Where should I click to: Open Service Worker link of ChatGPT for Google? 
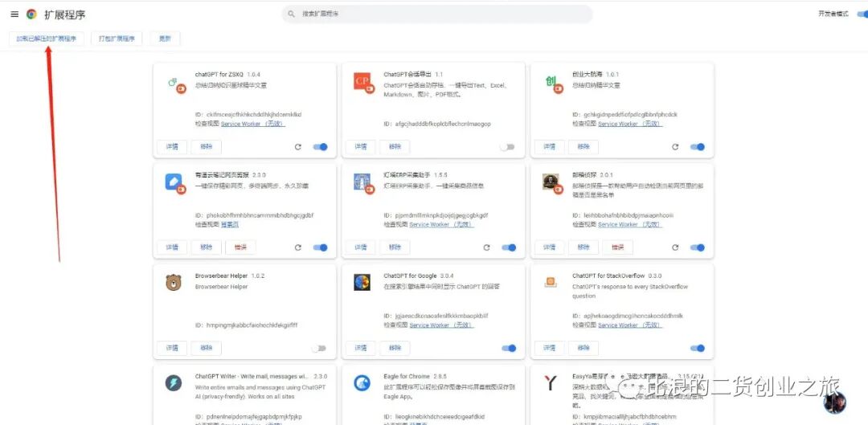tap(442, 325)
